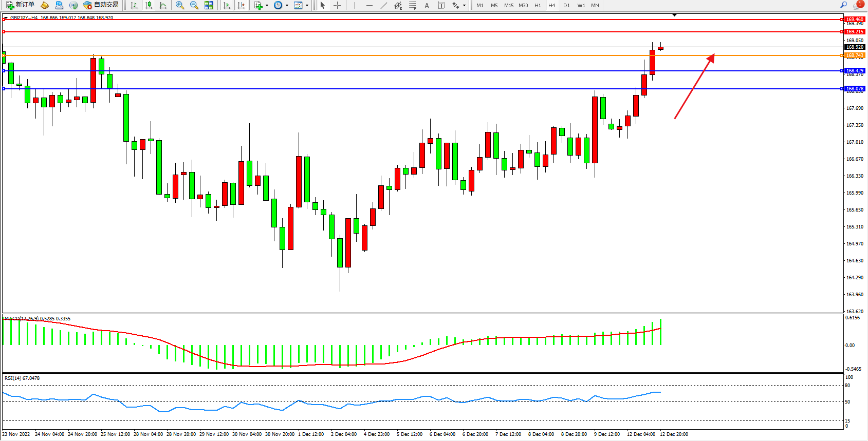Expand the periodicity clock dropdown
This screenshot has height=441, width=868.
(x=287, y=5)
